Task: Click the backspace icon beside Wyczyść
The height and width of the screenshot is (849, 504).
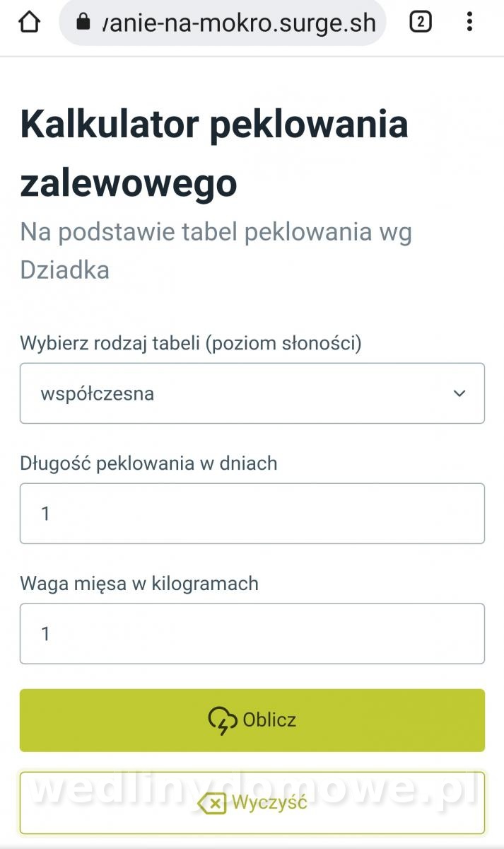Action: 211,803
